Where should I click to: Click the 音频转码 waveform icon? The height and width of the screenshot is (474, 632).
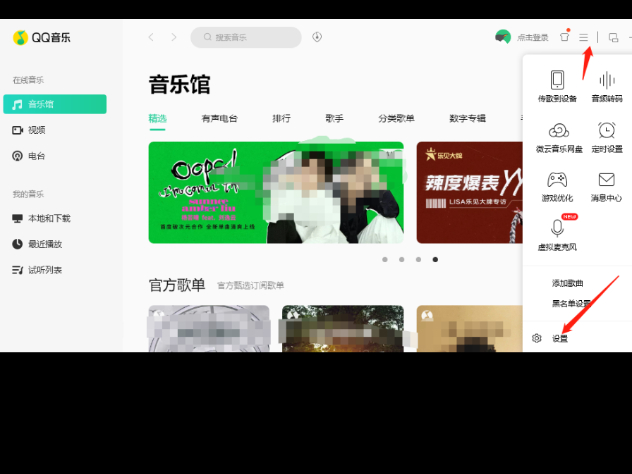tap(607, 80)
